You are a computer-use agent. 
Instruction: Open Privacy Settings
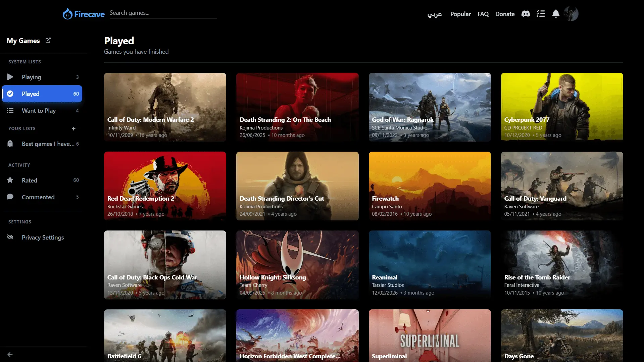click(42, 237)
